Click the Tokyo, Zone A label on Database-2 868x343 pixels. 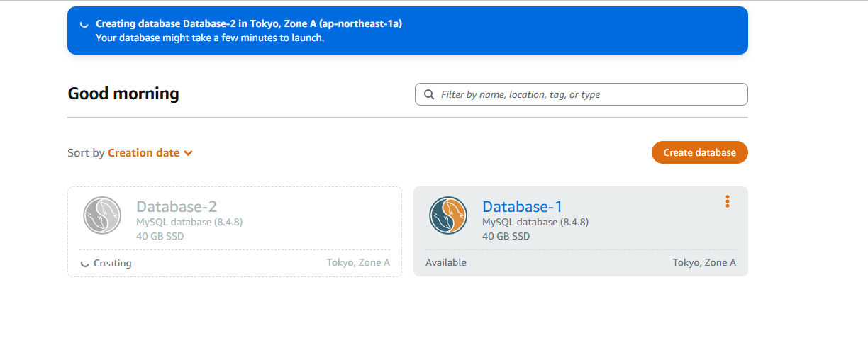click(x=358, y=262)
